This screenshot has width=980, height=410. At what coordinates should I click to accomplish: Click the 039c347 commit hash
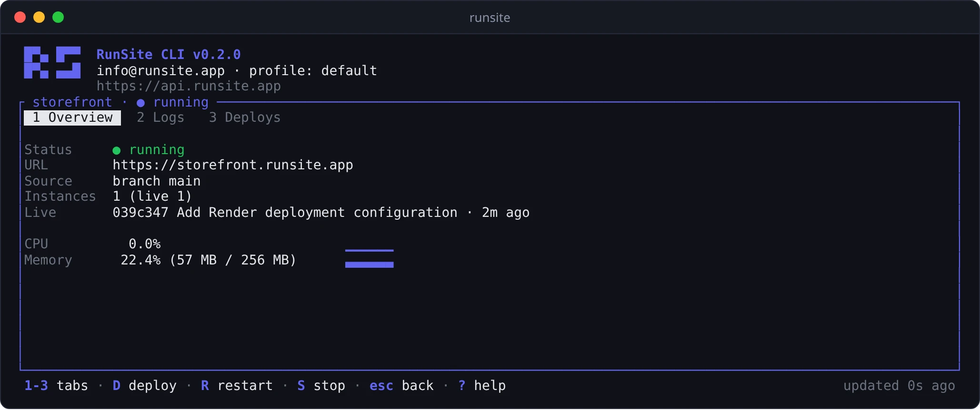140,213
